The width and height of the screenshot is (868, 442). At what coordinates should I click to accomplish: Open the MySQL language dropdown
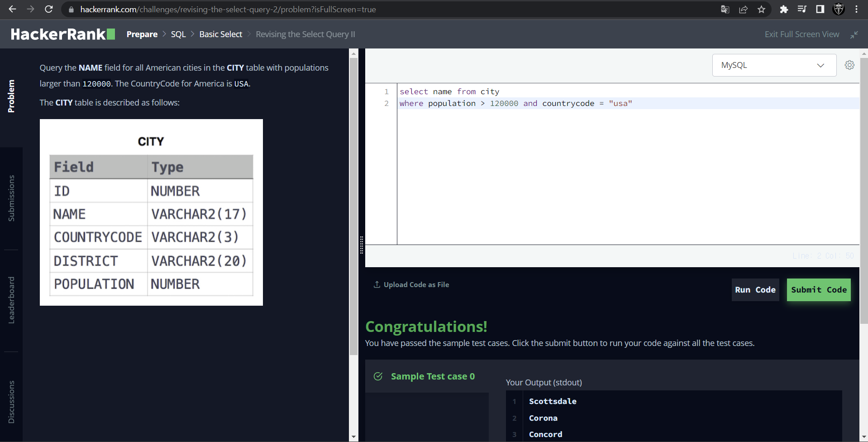point(774,65)
